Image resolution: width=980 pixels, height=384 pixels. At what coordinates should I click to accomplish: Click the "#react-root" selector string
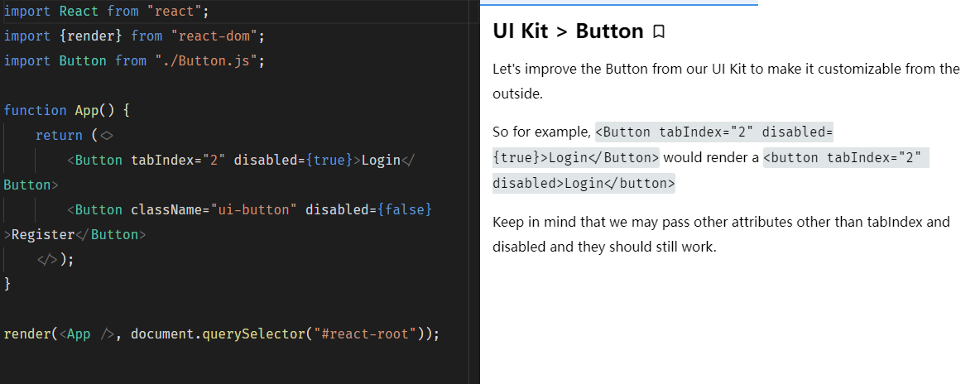[365, 334]
